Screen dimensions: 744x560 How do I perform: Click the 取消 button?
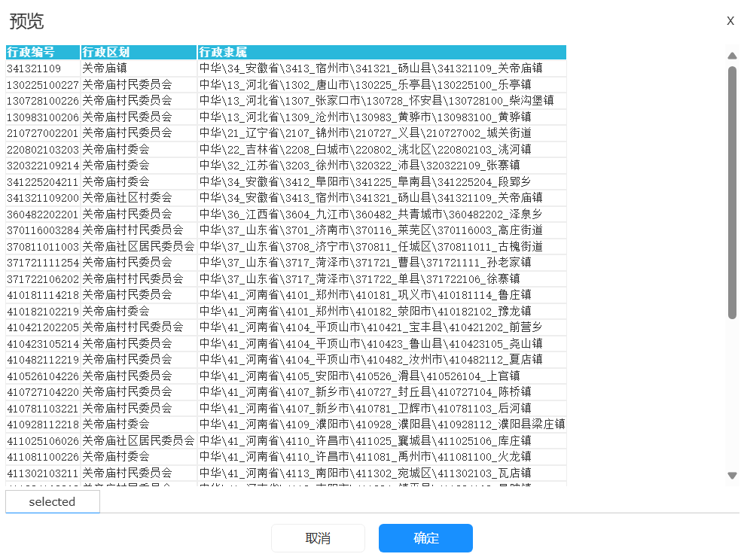pyautogui.click(x=318, y=538)
